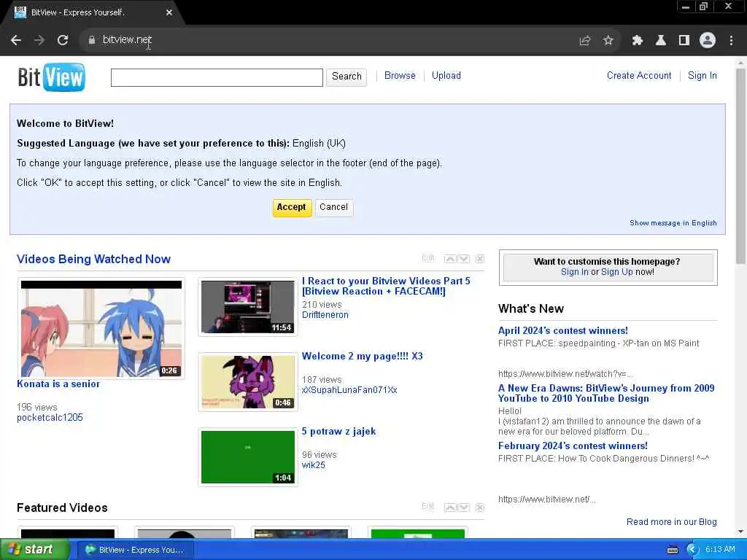
Task: Move Videos Being Watched Now module down
Action: point(463,259)
